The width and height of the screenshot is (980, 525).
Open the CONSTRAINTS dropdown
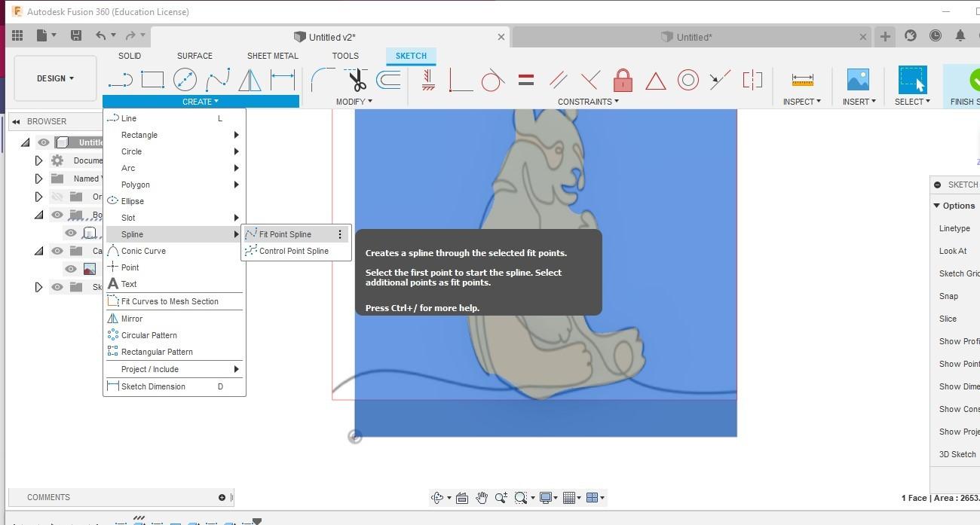coord(588,102)
